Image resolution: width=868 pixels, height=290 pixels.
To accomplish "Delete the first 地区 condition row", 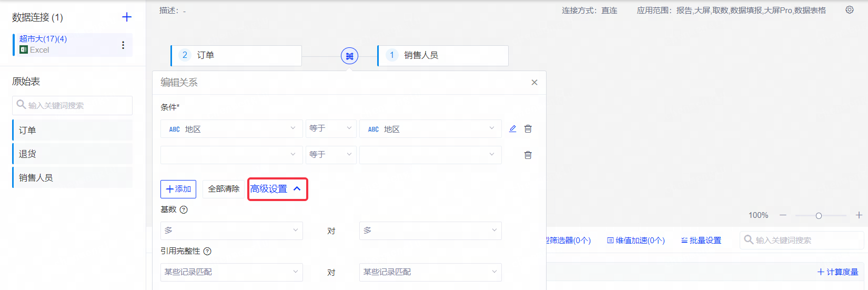I will pos(528,129).
